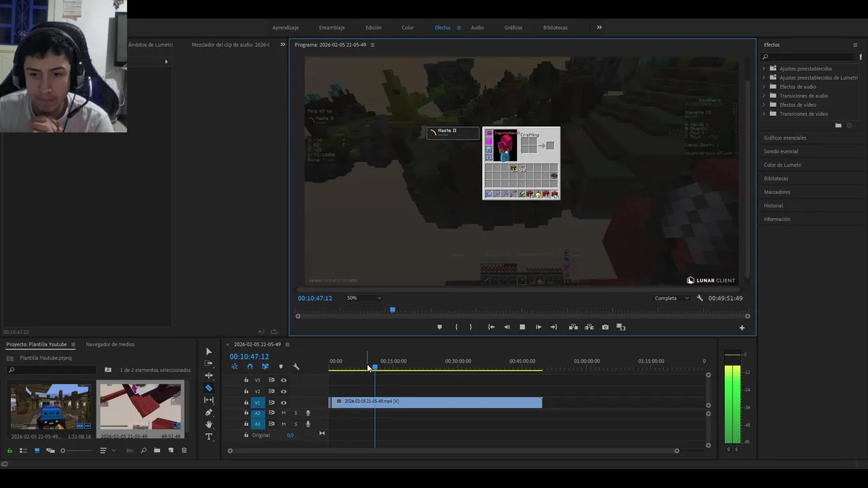Create new custom bin in Efectos panel

[x=838, y=125]
